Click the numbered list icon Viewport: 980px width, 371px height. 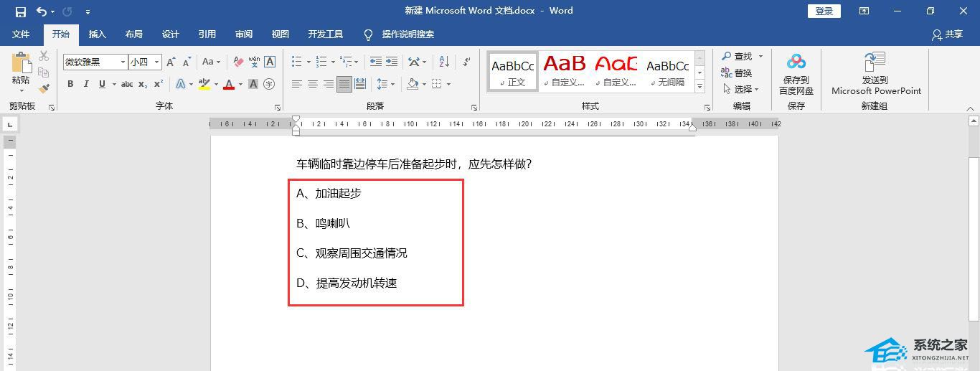(321, 62)
